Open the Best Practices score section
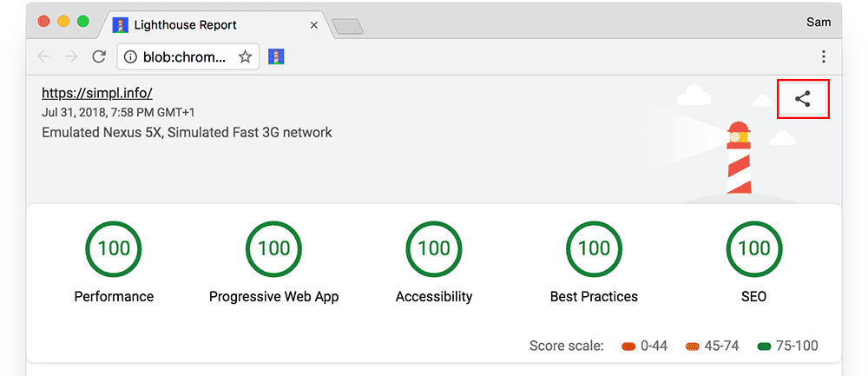 click(594, 248)
